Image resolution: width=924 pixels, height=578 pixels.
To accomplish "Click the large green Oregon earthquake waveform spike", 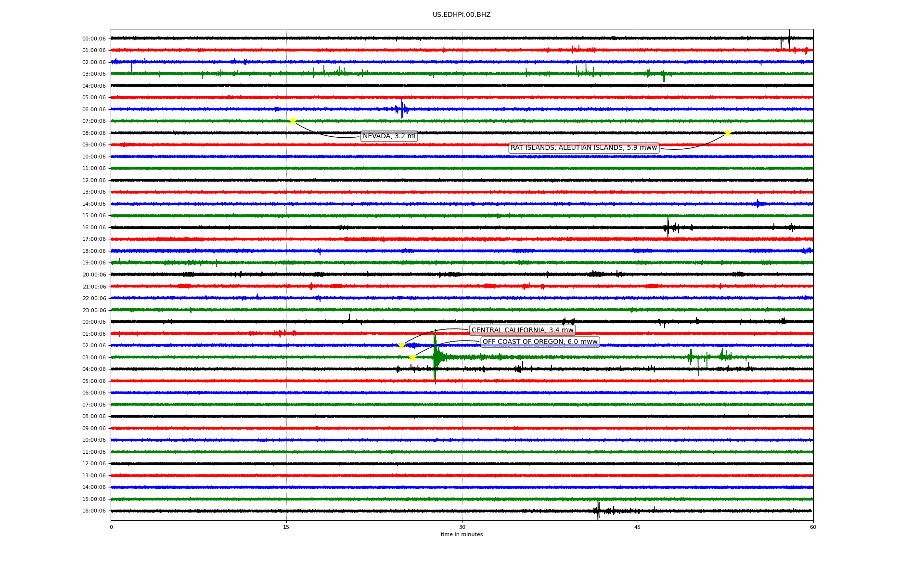I will click(435, 357).
